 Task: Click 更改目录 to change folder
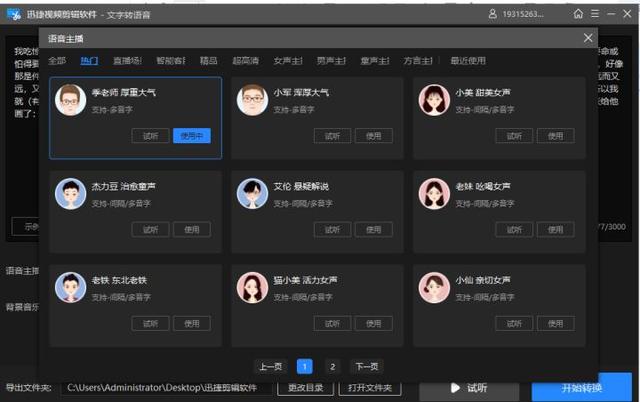[x=305, y=388]
